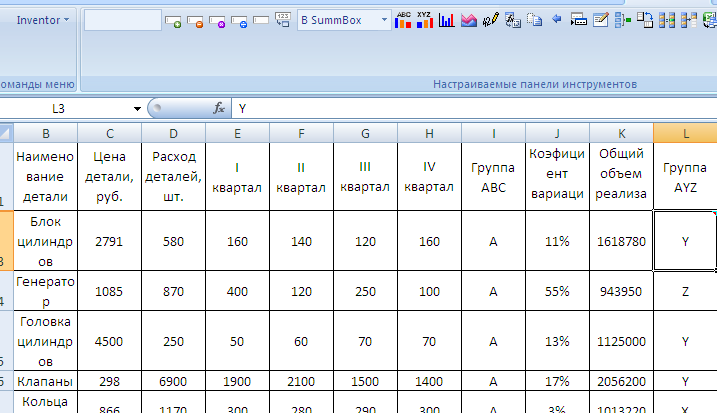Click the Z cell in Генератор row
The height and width of the screenshot is (413, 717).
click(x=685, y=291)
